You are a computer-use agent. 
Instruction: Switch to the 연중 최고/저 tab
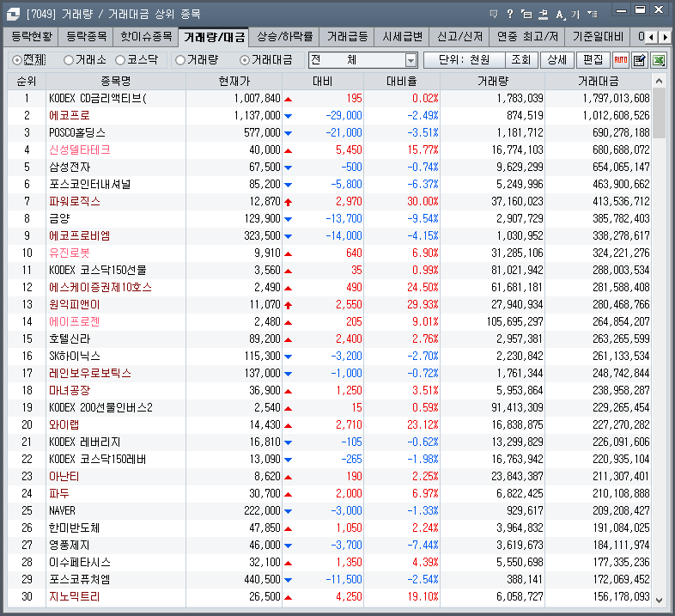(x=527, y=37)
